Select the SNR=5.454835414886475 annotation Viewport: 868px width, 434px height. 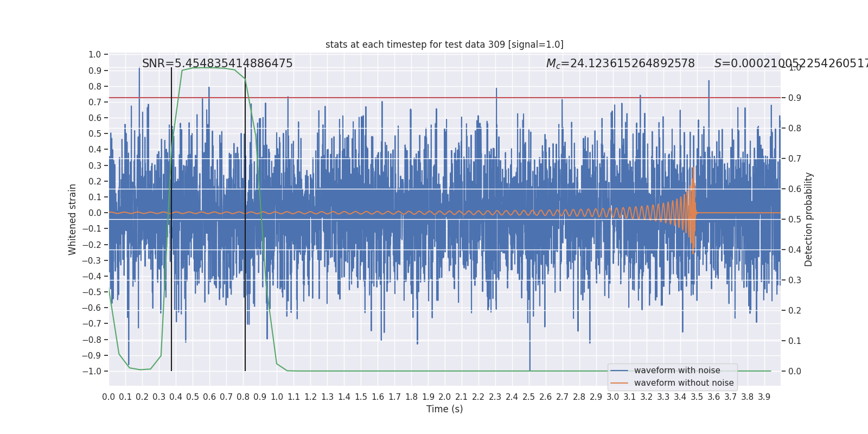pyautogui.click(x=218, y=63)
